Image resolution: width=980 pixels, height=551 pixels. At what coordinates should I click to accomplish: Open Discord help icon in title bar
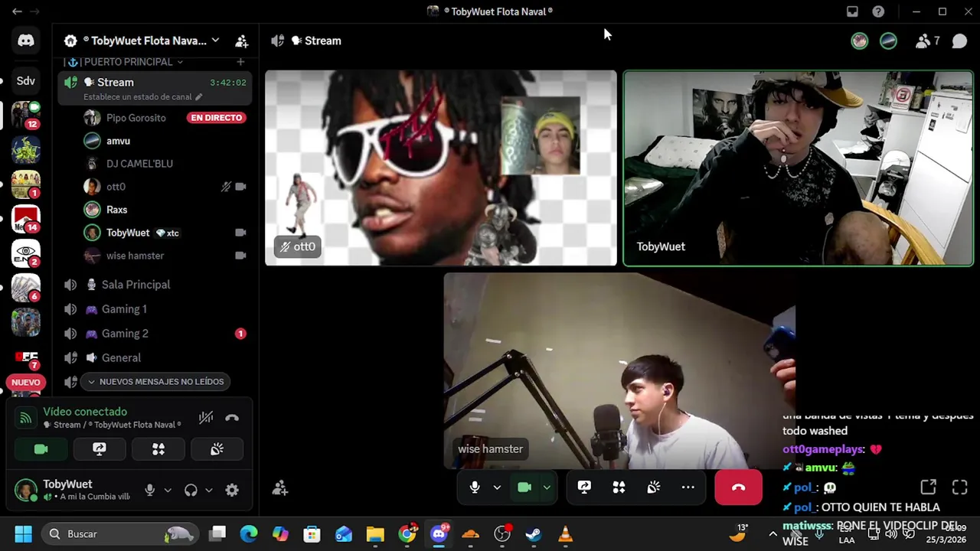click(878, 11)
